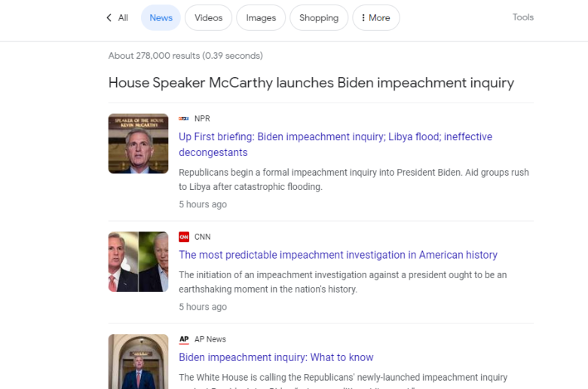Click the NPR article thumbnail of McCarthy

138,143
